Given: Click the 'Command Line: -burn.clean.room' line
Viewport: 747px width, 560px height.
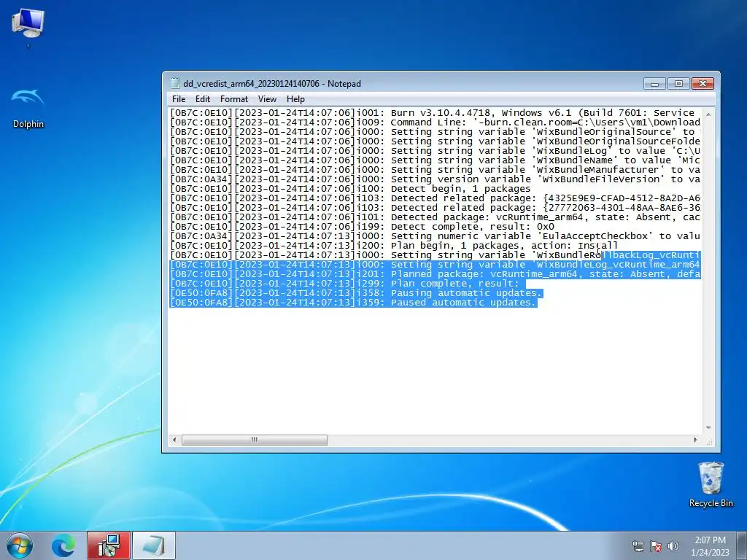Looking at the screenshot, I should [x=435, y=122].
